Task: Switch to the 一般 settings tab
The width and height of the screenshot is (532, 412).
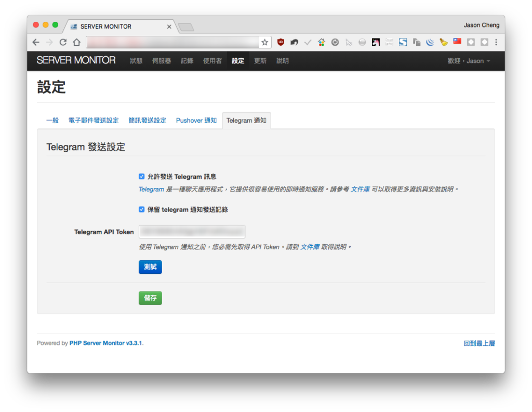Action: pos(52,121)
